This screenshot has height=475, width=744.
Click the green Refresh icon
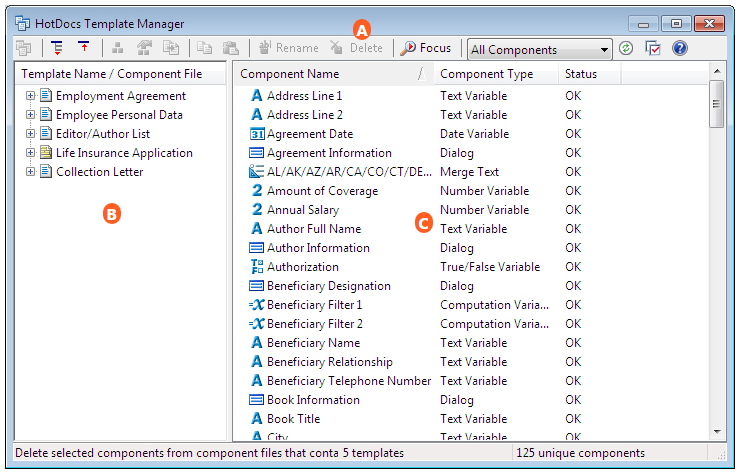(626, 48)
